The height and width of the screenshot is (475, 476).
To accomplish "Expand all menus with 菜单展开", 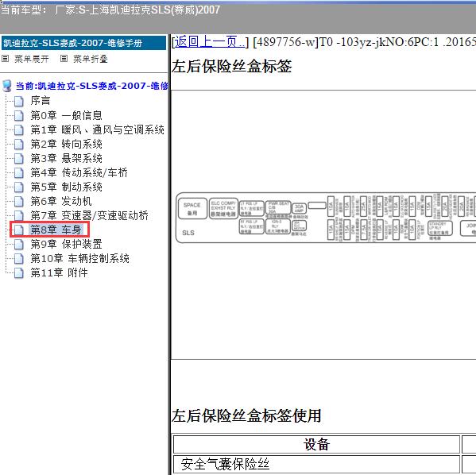I will coord(32,59).
